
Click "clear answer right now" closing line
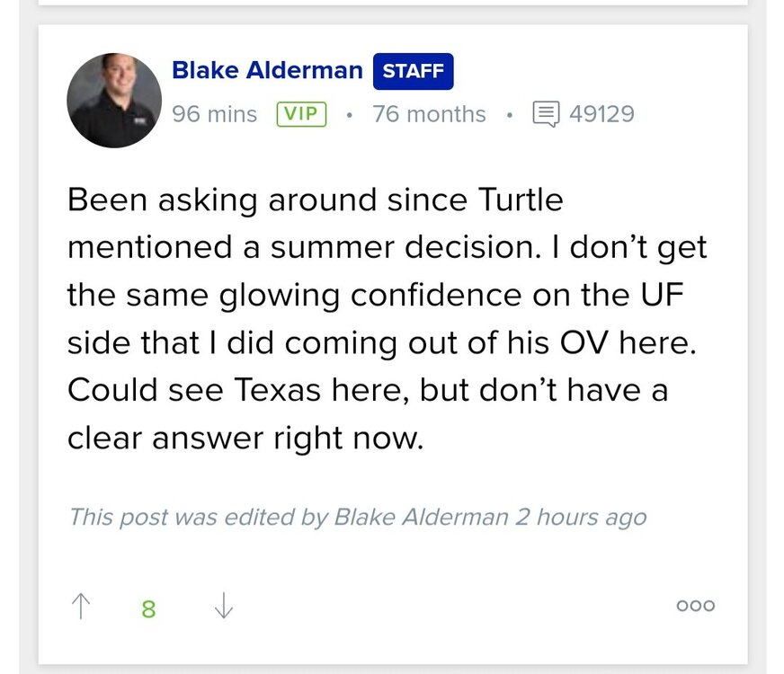coord(245,438)
